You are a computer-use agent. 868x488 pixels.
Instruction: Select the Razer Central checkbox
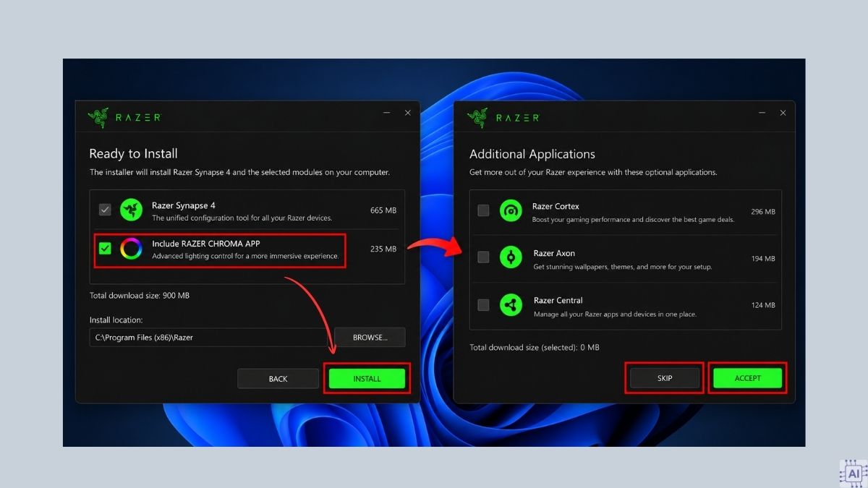coord(483,304)
